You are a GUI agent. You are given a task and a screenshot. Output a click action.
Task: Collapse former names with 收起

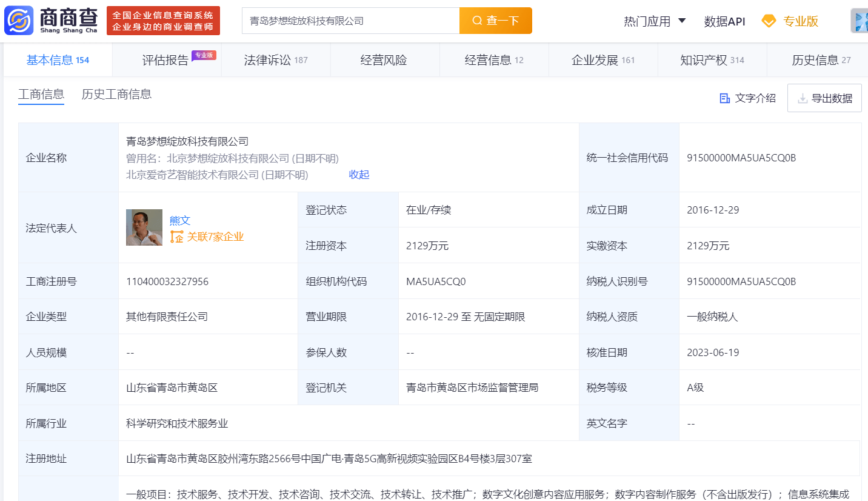359,175
